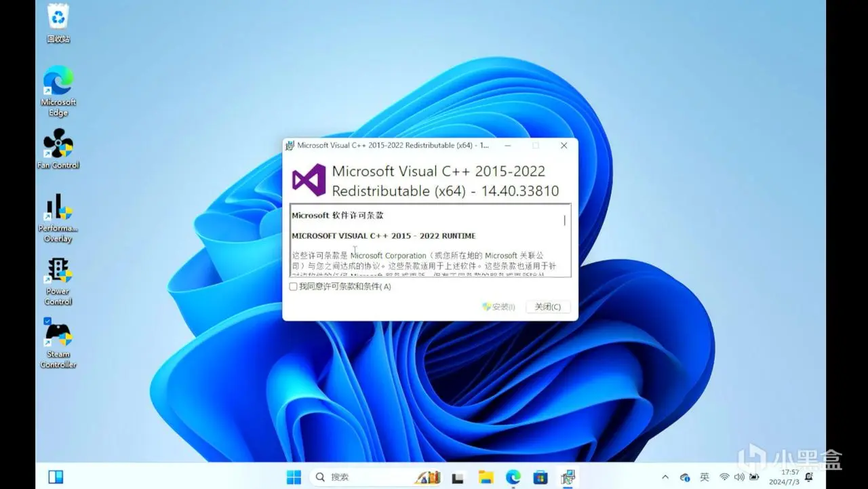Click inside the license terms text box
Screen dimensions: 868x489
click(x=431, y=240)
